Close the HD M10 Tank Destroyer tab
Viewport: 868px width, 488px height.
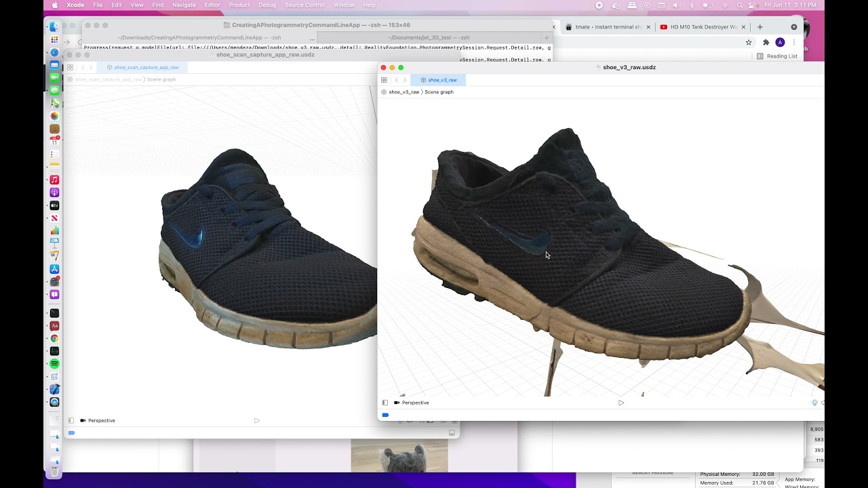744,27
